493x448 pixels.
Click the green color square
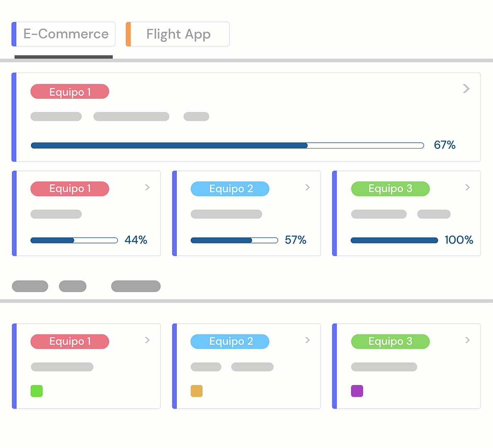pos(37,391)
